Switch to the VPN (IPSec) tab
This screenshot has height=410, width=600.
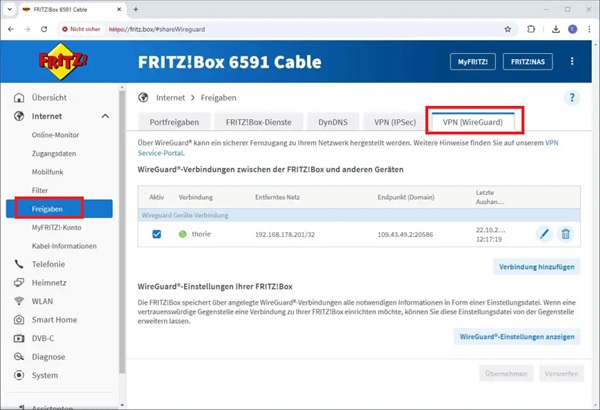[395, 122]
